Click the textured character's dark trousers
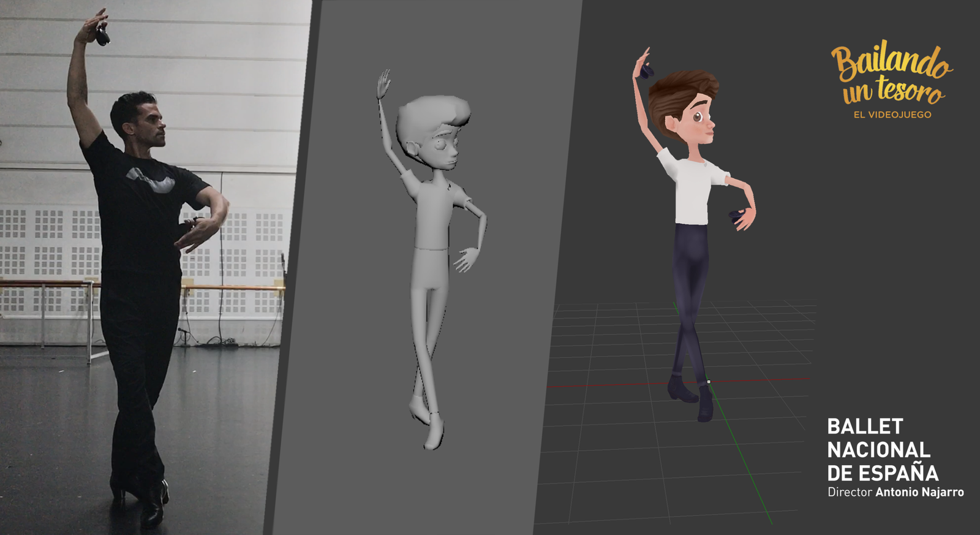Screen dimensions: 980x535 tap(692, 288)
